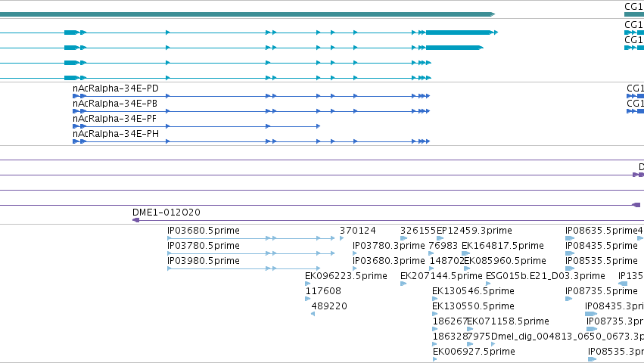
Task: Click the 186328 feature label
Action: (x=450, y=337)
